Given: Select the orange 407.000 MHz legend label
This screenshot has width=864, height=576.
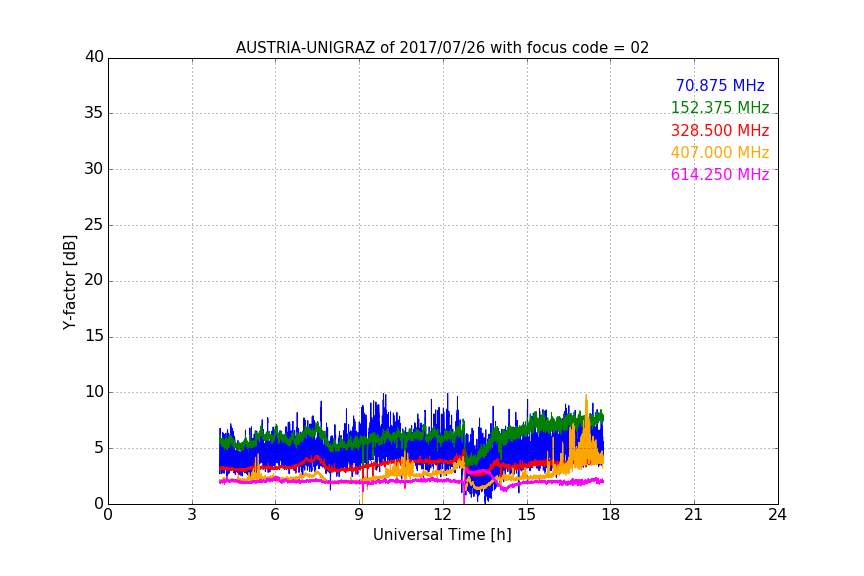Looking at the screenshot, I should click(x=720, y=152).
